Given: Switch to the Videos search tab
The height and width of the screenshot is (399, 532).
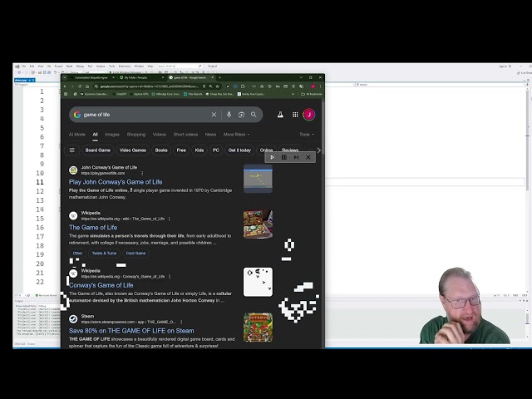Looking at the screenshot, I should tap(160, 135).
